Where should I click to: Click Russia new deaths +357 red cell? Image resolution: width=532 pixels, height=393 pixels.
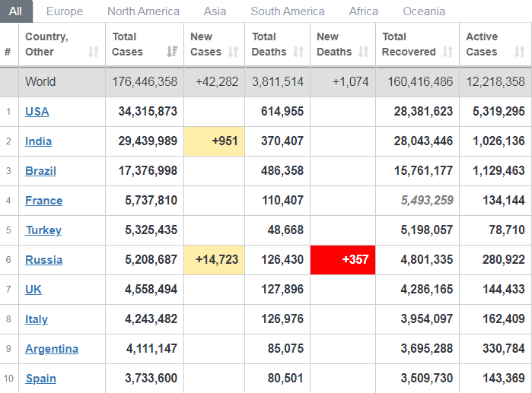(342, 260)
